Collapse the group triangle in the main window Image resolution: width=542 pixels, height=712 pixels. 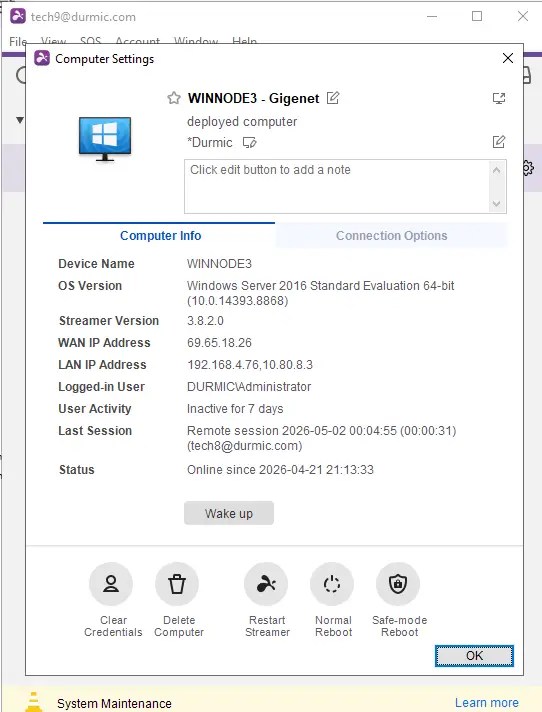[20, 120]
